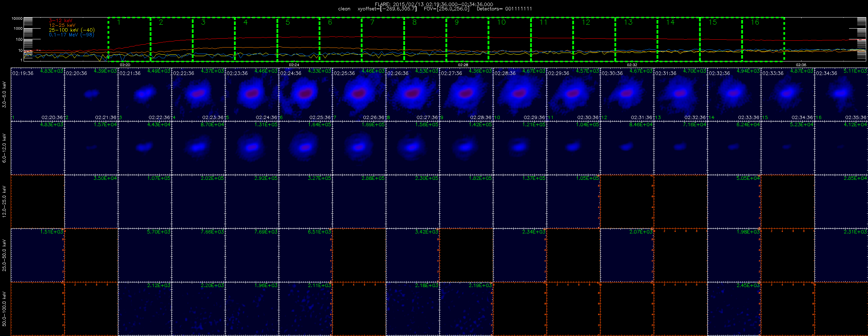Select interval 10 in the light curve
The image size is (868, 336).
510,39
